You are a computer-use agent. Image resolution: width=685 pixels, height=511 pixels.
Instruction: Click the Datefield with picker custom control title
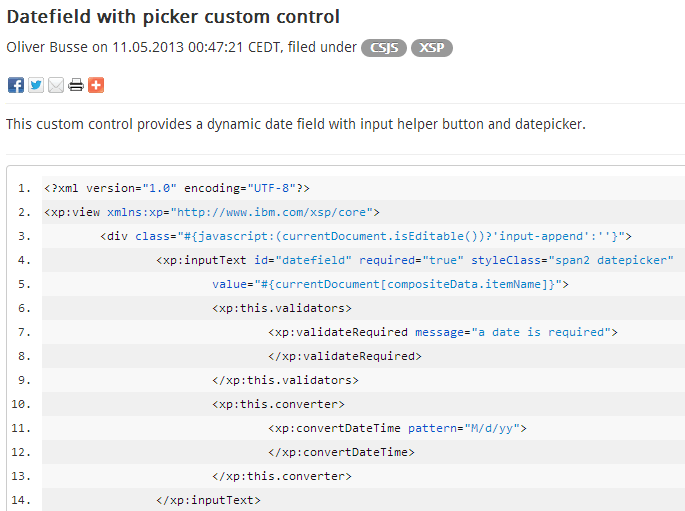(x=173, y=17)
